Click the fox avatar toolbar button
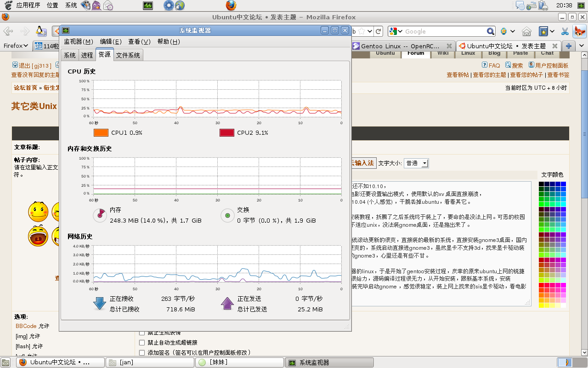This screenshot has height=368, width=588. [x=580, y=31]
